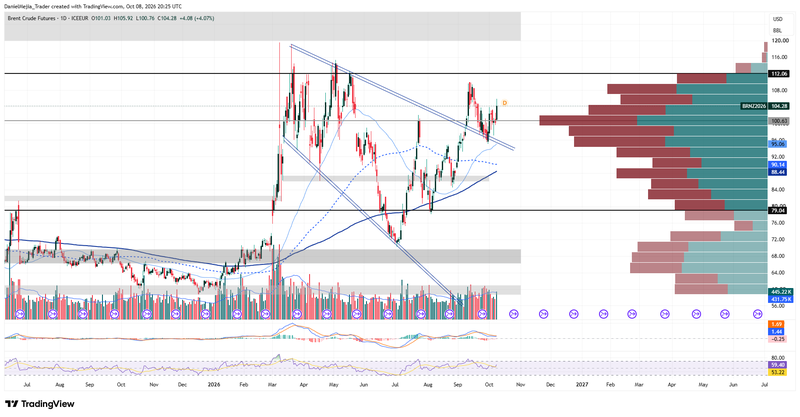Click the 72.00 price scale label
Screen dimensions: 800x417
click(779, 239)
